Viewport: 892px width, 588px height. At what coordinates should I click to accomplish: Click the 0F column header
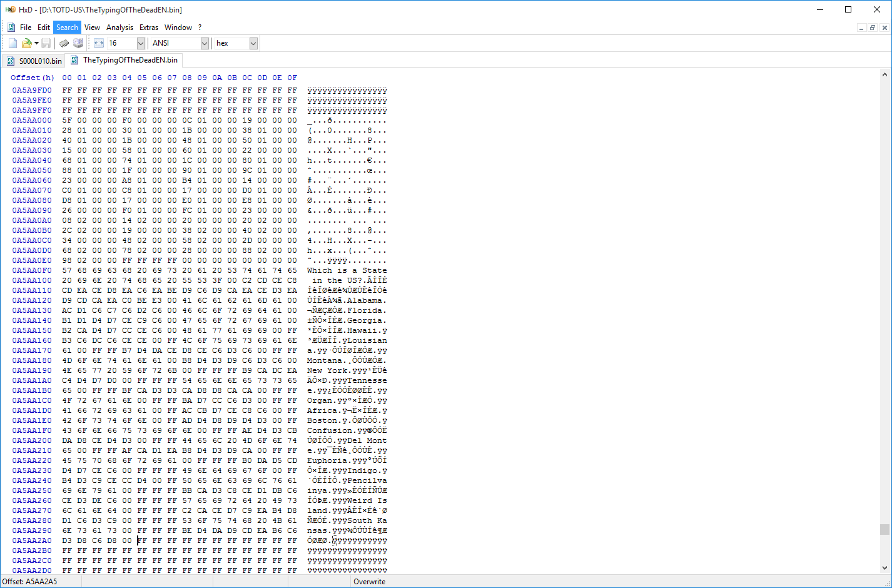click(292, 78)
